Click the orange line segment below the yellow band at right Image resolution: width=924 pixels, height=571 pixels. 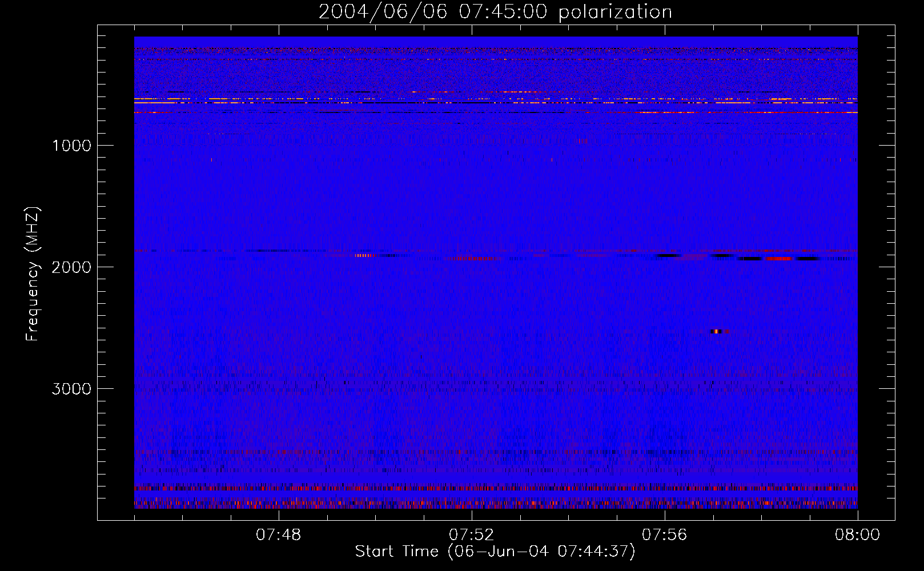click(748, 112)
